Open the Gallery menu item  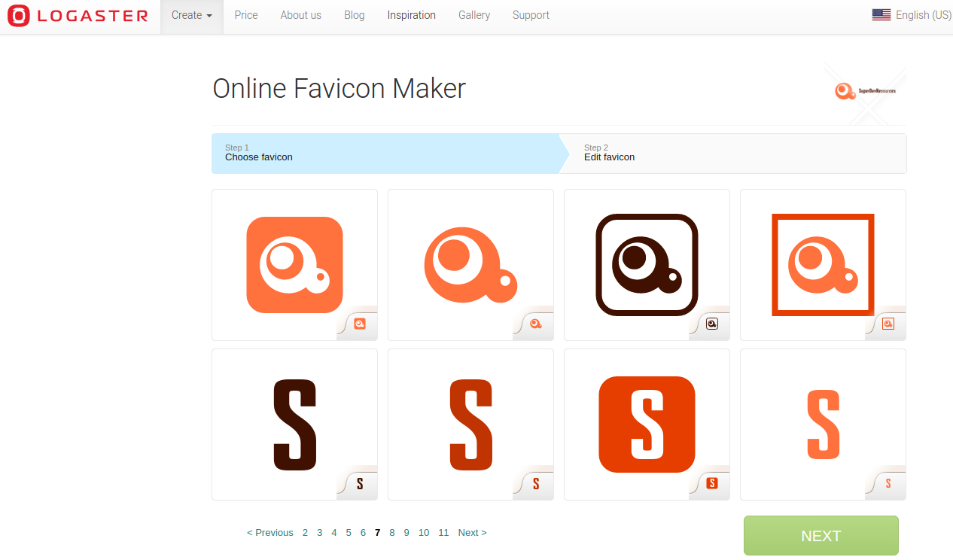point(473,15)
